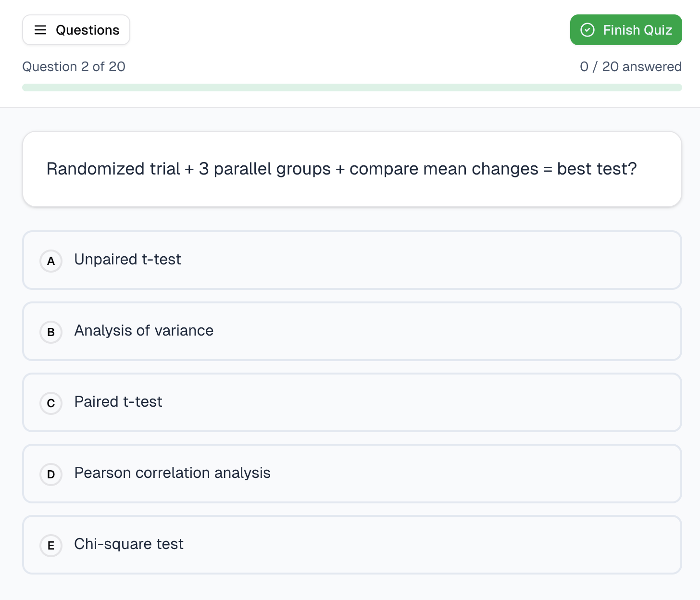Open the Questions navigation panel
Viewport: 700px width, 600px height.
coord(76,30)
